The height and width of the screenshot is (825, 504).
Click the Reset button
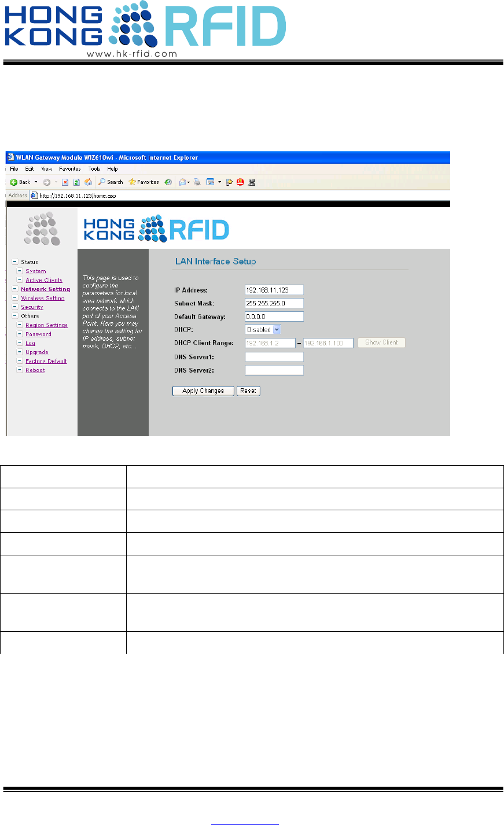point(248,391)
